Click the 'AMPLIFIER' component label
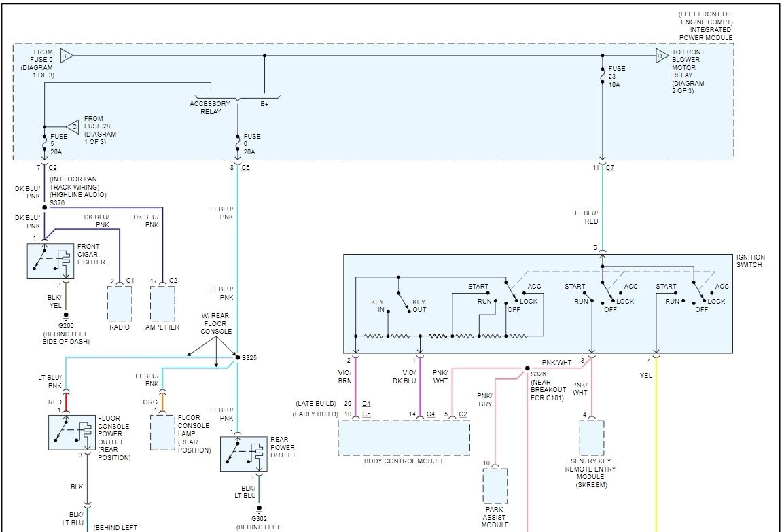This screenshot has width=782, height=532. [162, 327]
